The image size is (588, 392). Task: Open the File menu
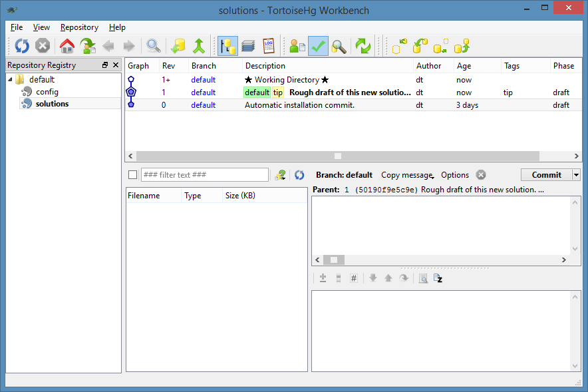click(17, 27)
